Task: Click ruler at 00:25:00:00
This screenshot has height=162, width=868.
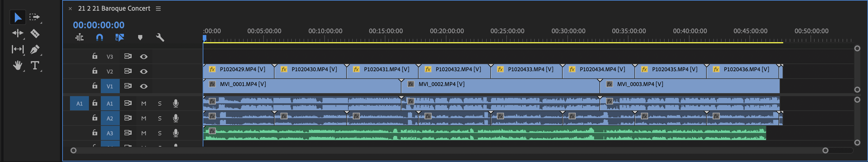Action: (507, 31)
